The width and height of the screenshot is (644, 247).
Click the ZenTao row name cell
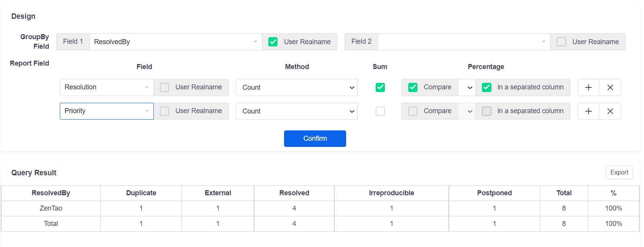tap(51, 208)
